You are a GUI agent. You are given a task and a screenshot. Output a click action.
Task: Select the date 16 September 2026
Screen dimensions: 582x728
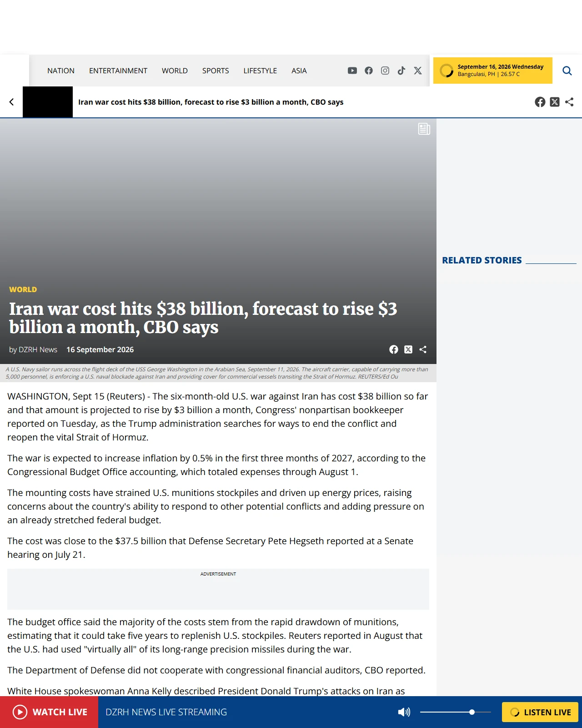(100, 349)
